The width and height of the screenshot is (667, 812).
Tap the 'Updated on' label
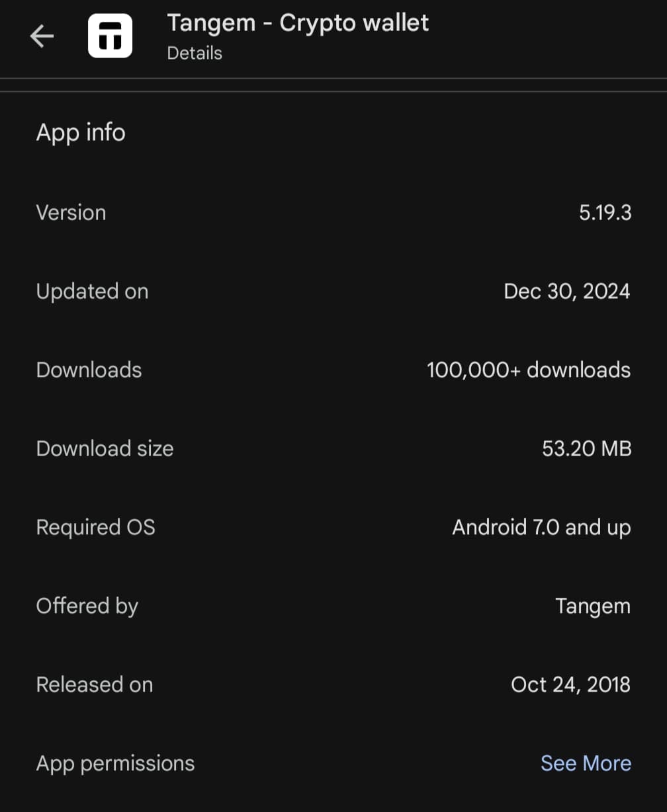tap(92, 292)
